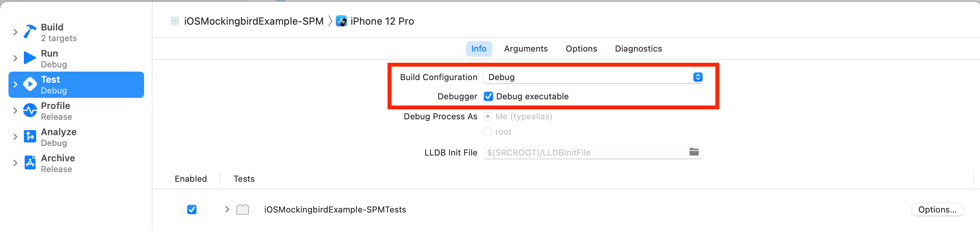Open the Profile action via its gauge icon
This screenshot has width=980, height=231.
point(30,110)
